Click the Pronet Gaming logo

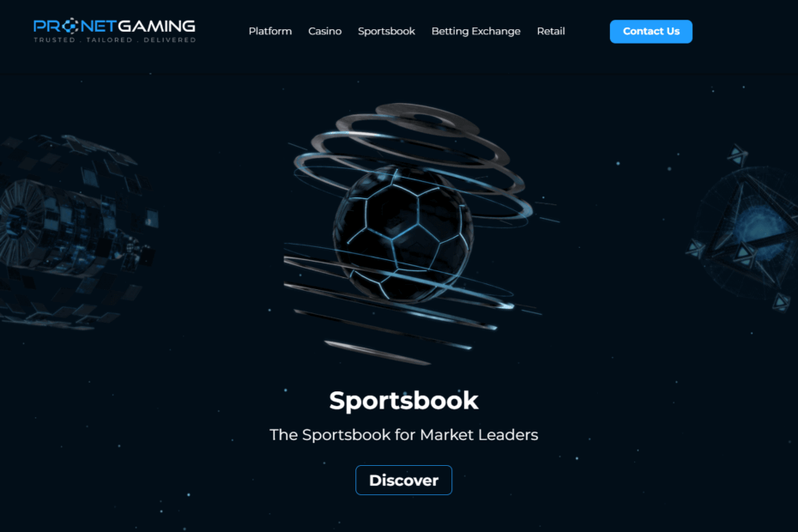pyautogui.click(x=114, y=31)
